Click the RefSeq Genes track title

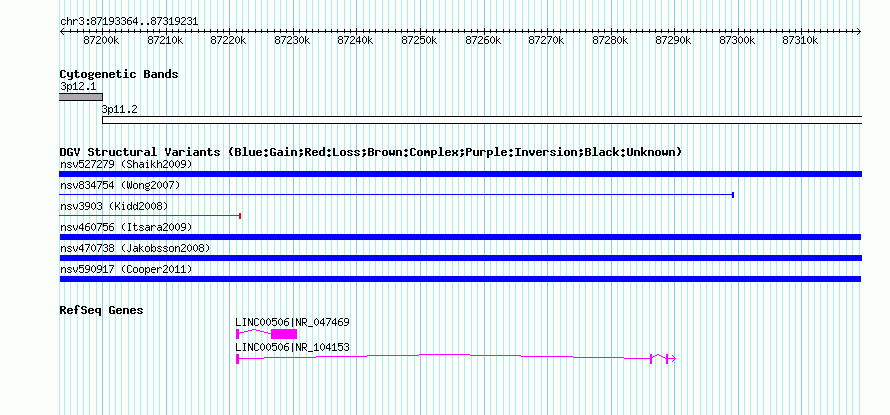(101, 311)
